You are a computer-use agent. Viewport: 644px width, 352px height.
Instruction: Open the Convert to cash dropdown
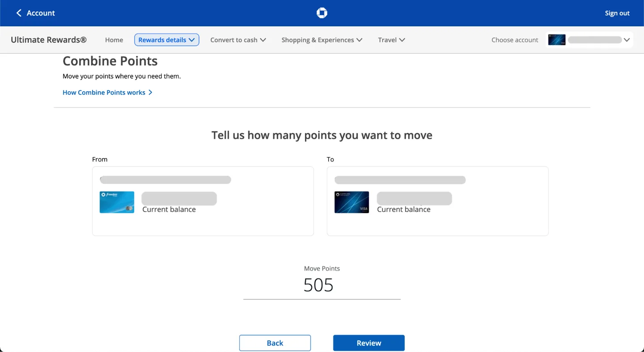pyautogui.click(x=238, y=40)
